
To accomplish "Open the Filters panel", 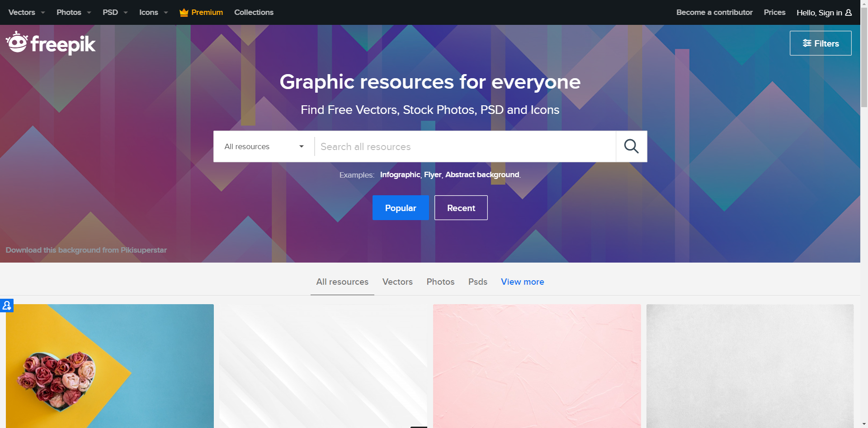I will (x=821, y=43).
